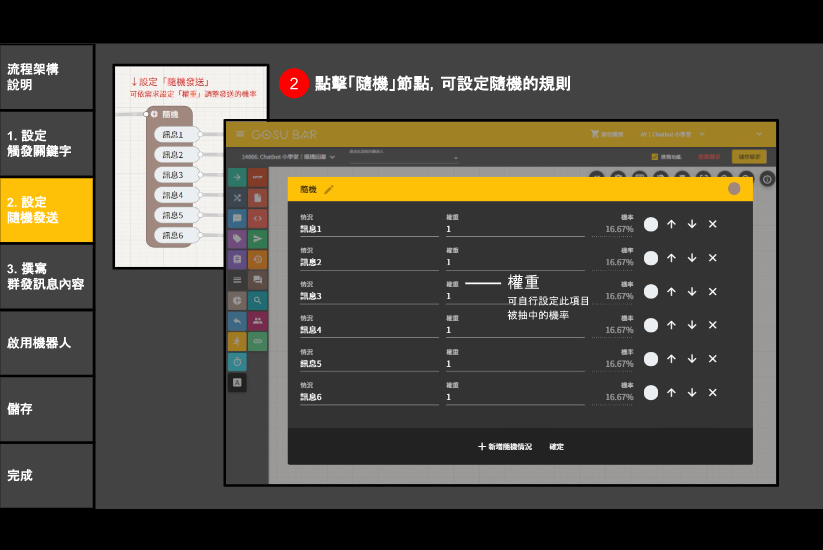Image resolution: width=823 pixels, height=550 pixels.
Task: Select the green arrow node tool
Action: pos(237,177)
